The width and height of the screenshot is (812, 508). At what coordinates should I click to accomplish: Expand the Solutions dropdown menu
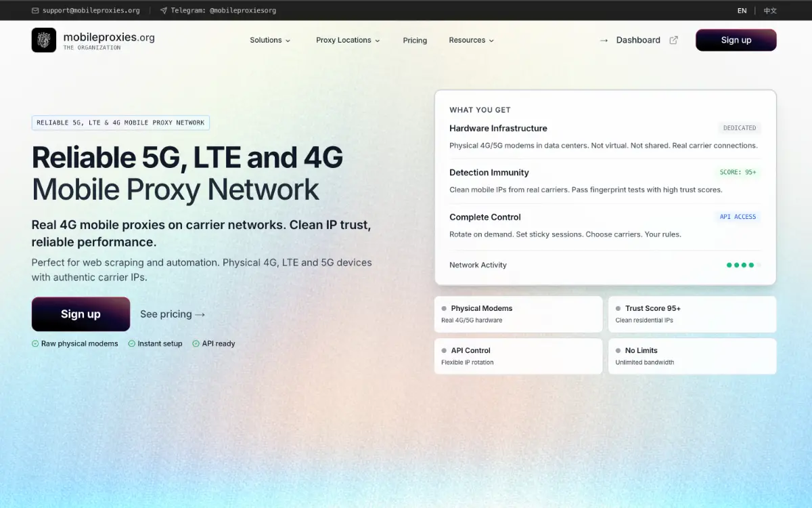click(270, 40)
